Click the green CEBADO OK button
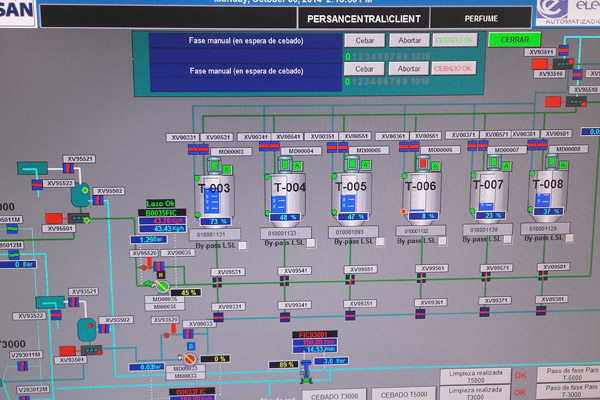 [x=455, y=40]
